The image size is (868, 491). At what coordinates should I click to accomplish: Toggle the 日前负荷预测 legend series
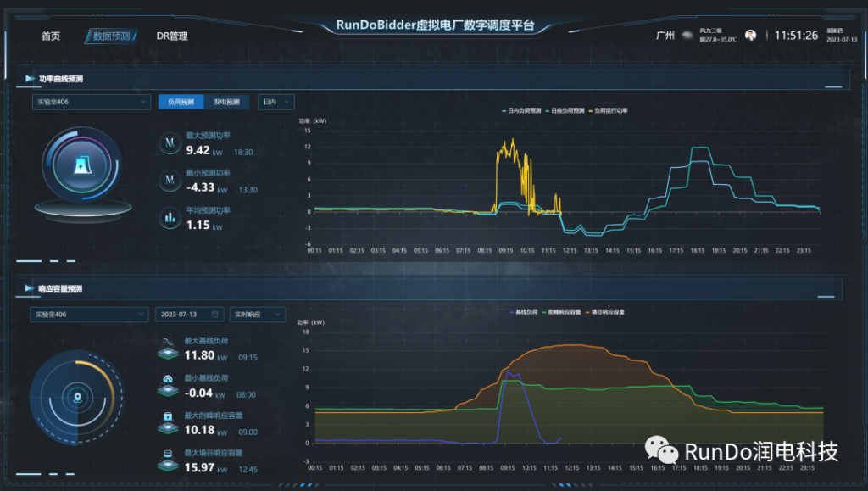[x=565, y=111]
